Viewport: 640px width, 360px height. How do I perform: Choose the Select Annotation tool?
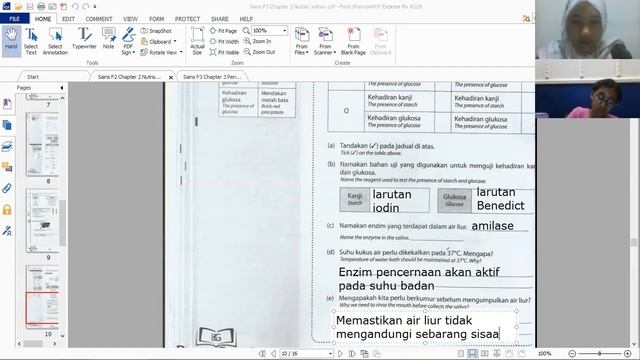[x=55, y=41]
